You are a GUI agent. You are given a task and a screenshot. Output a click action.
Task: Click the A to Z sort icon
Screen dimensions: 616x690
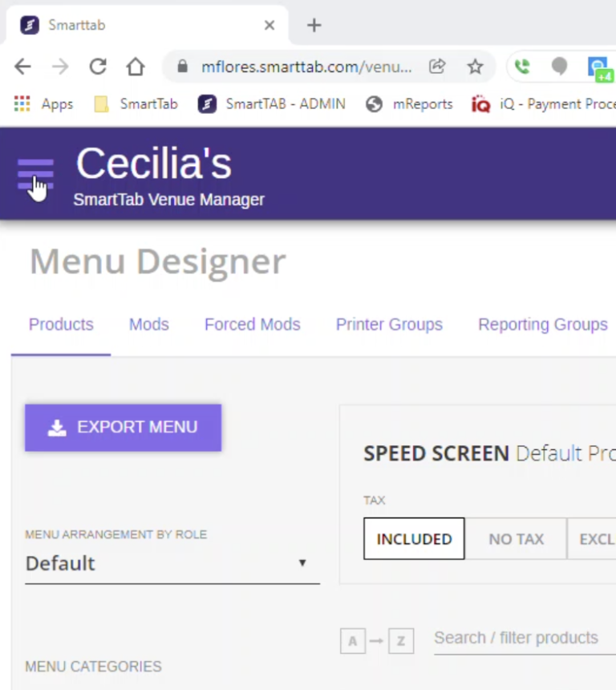point(377,640)
